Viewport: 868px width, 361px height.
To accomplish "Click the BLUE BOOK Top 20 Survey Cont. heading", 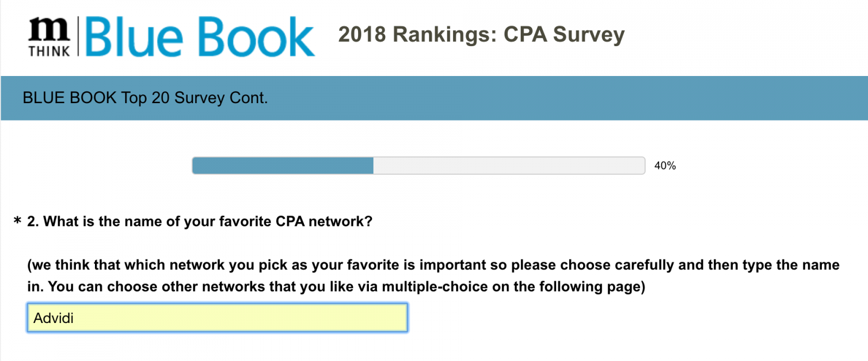I will click(x=145, y=98).
